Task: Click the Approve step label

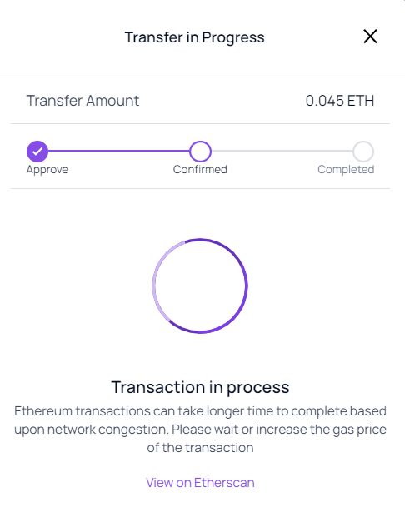Action: (47, 169)
